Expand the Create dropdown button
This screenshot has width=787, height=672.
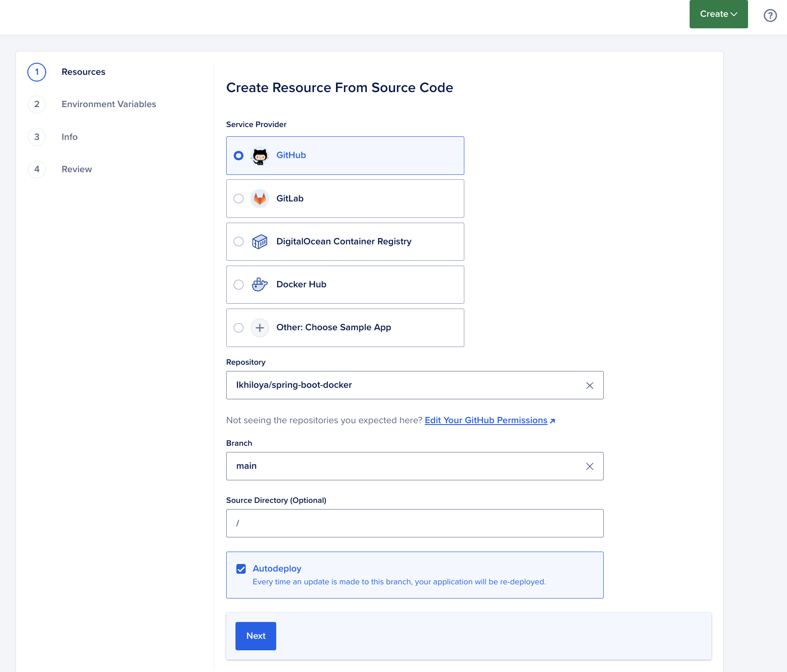pos(718,14)
